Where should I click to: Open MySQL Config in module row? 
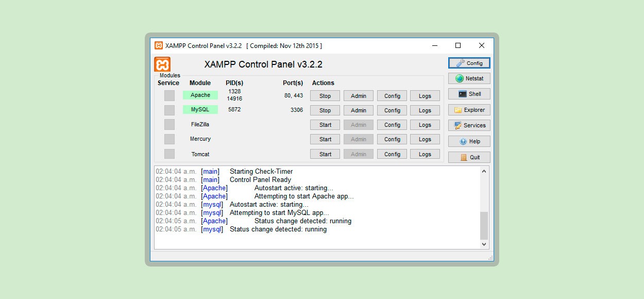coord(392,110)
